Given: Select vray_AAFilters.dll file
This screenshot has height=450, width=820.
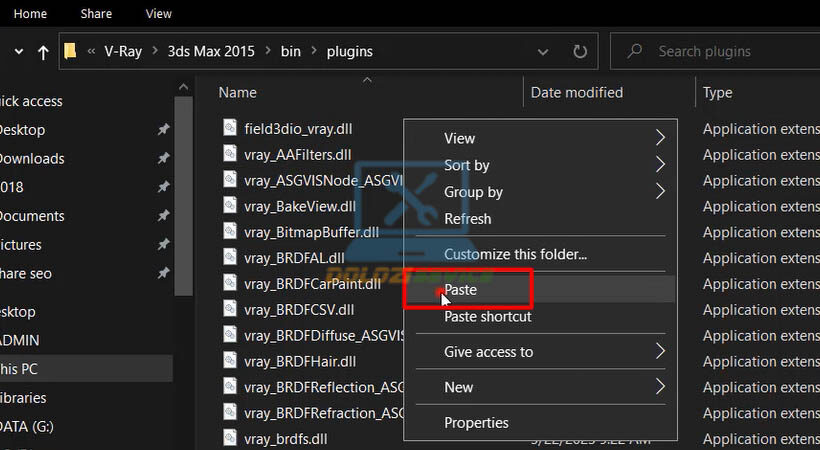Looking at the screenshot, I should (298, 155).
